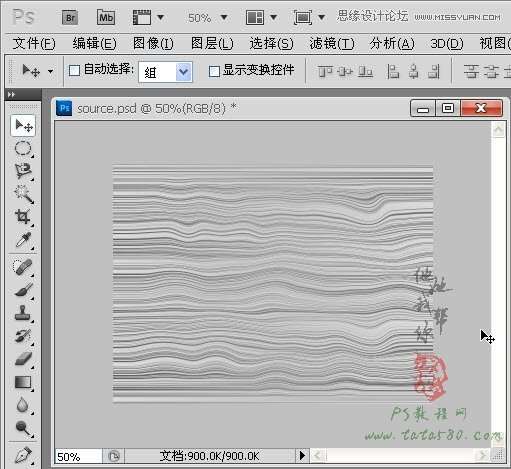Minimize the source.psd document window

tap(423, 108)
